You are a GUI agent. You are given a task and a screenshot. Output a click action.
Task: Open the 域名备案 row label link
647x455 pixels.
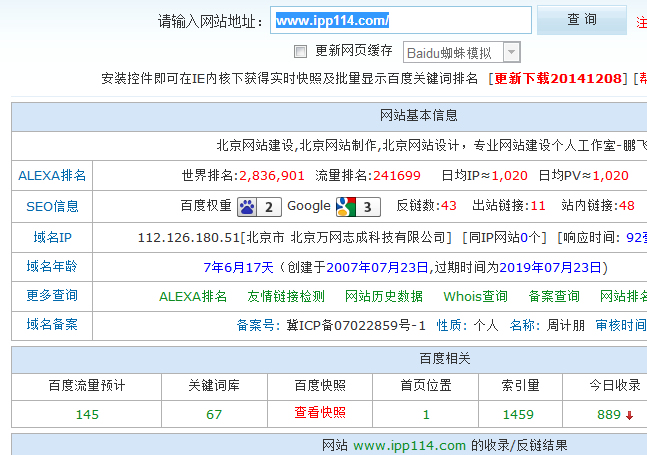[52, 325]
